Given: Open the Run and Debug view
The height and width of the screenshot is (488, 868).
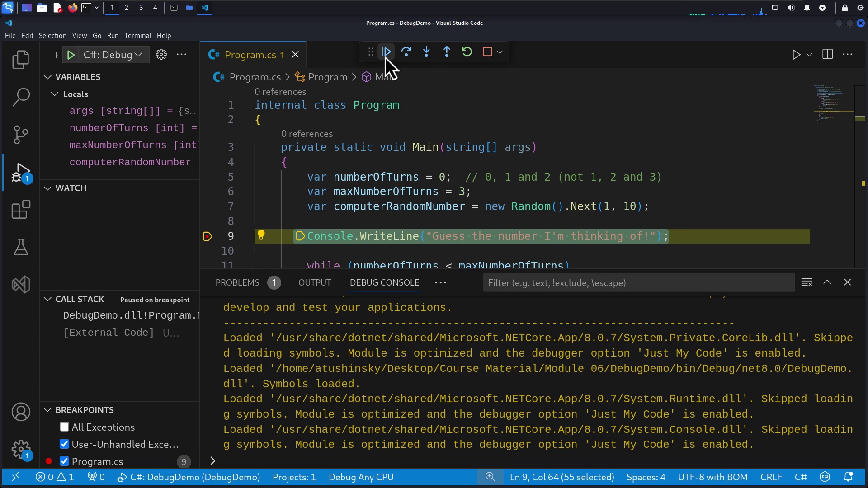Looking at the screenshot, I should point(21,172).
